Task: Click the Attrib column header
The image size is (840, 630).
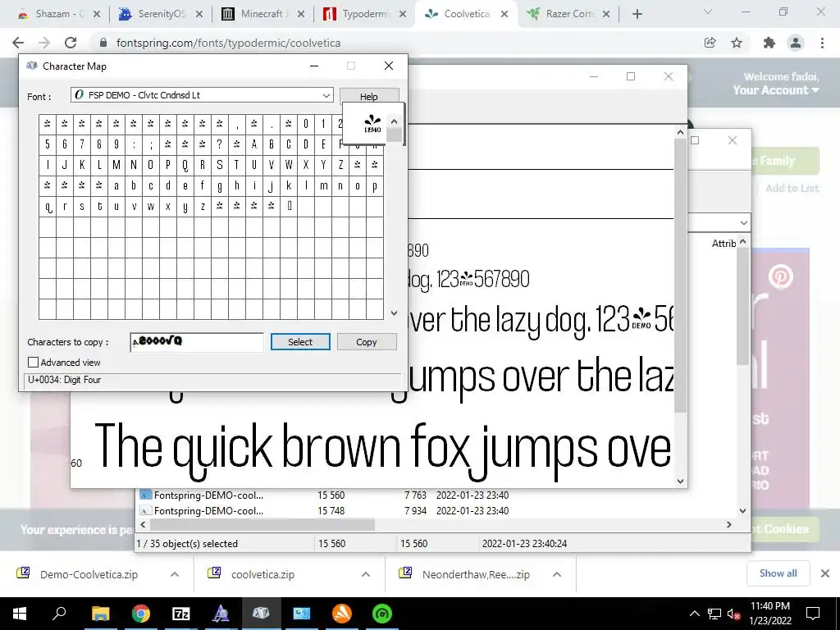Action: 724,243
